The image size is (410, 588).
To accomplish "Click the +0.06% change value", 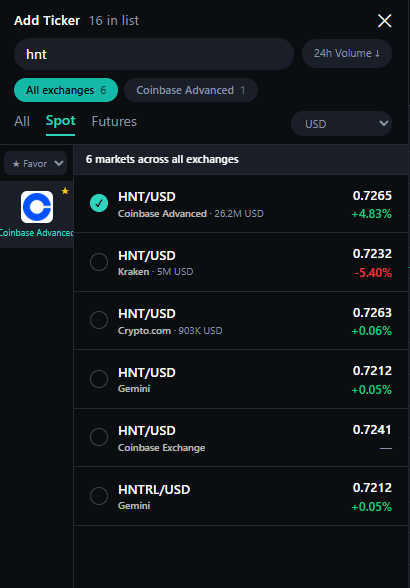I will (x=371, y=331).
